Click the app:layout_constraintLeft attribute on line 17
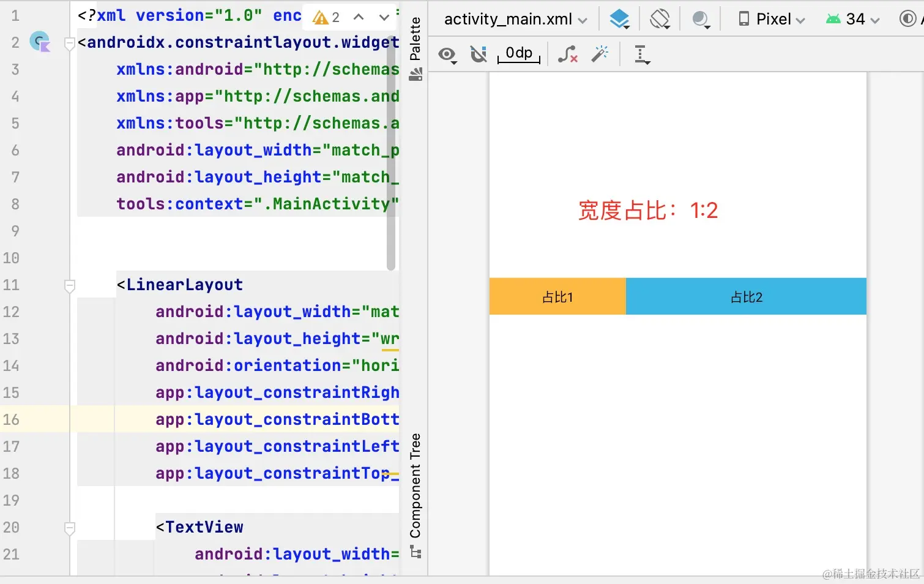Image resolution: width=924 pixels, height=584 pixels. point(277,446)
